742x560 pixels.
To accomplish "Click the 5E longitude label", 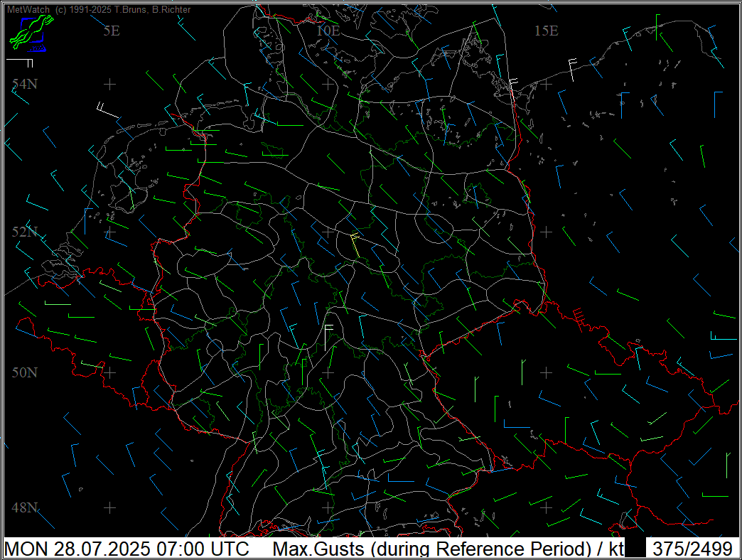I will pyautogui.click(x=112, y=31).
